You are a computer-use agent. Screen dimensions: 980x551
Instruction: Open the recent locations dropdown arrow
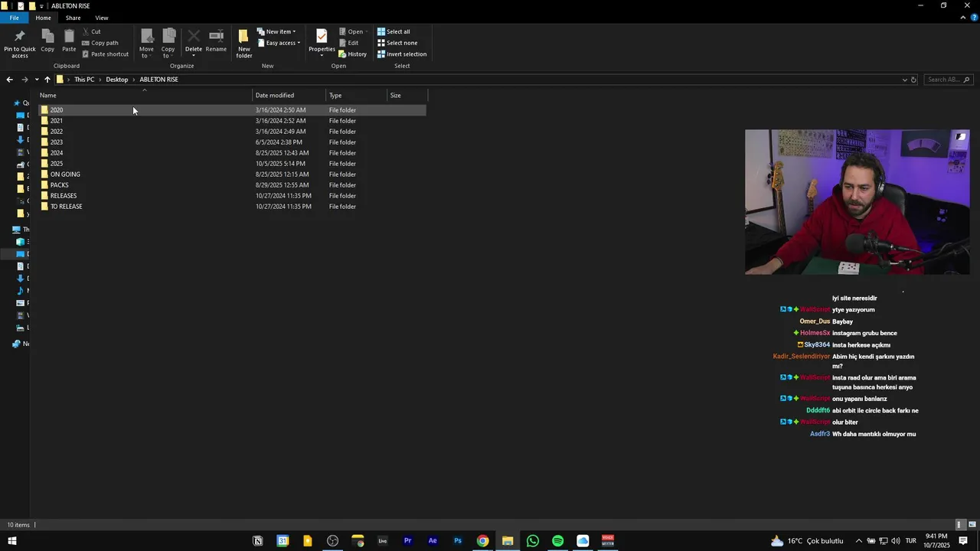click(x=37, y=80)
